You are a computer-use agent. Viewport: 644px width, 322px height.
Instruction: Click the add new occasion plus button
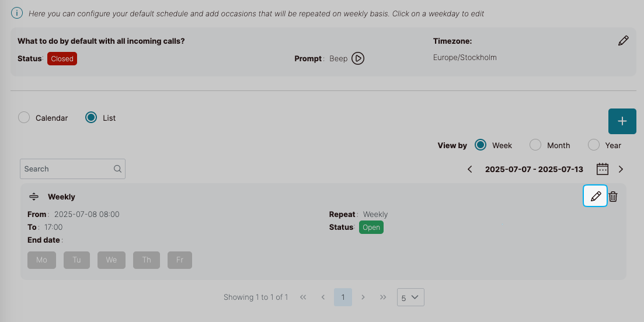[x=622, y=121]
